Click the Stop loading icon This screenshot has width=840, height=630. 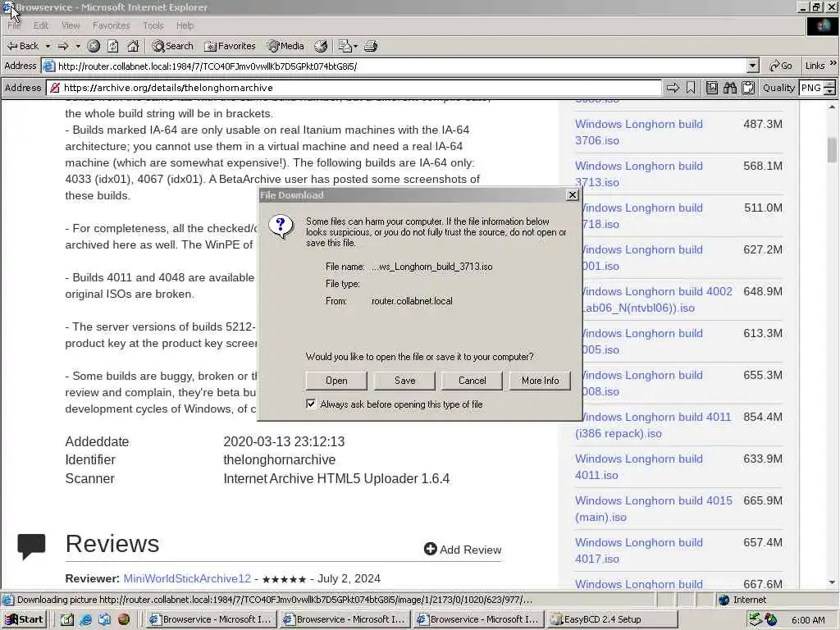[94, 46]
